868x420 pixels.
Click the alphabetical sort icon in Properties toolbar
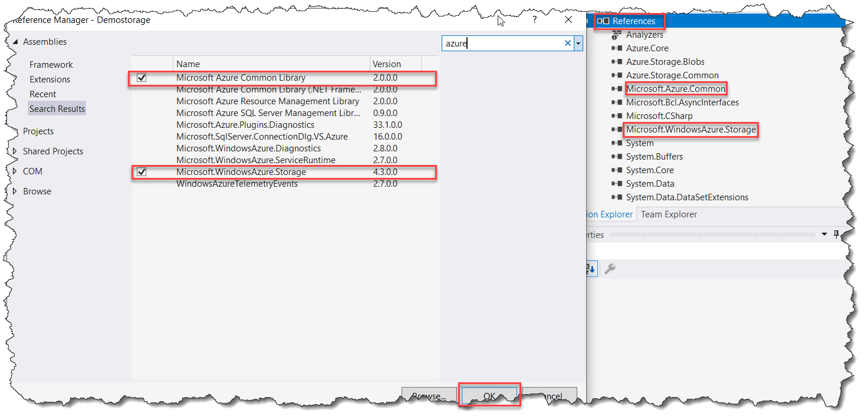click(590, 269)
